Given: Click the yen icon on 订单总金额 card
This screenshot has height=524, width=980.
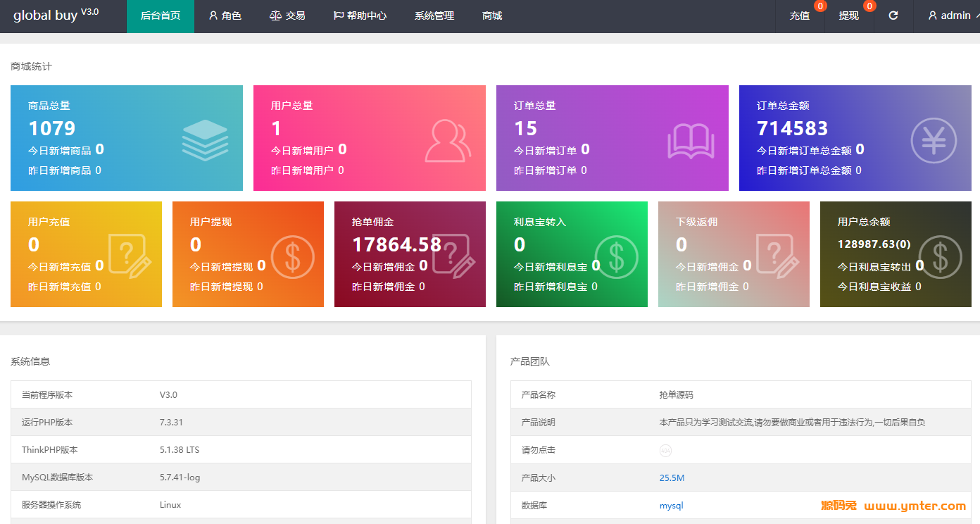Looking at the screenshot, I should tap(934, 141).
